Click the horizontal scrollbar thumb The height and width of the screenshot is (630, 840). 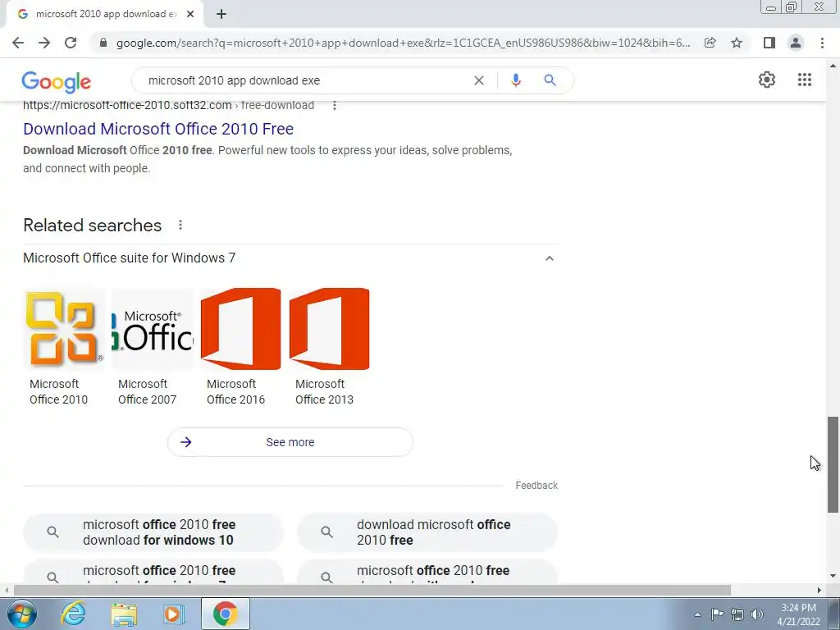372,590
